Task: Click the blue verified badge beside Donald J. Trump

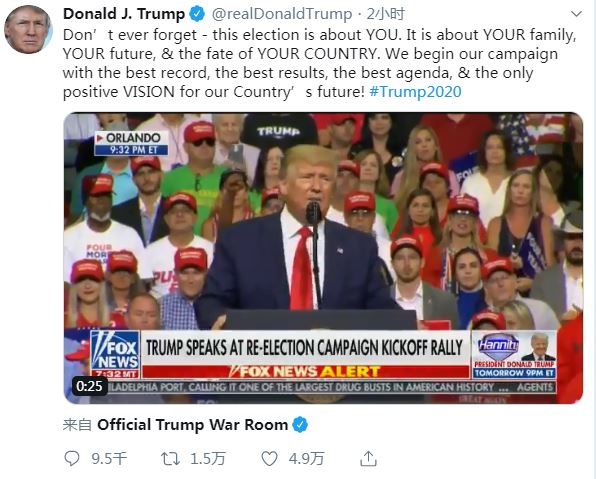Action: point(197,14)
